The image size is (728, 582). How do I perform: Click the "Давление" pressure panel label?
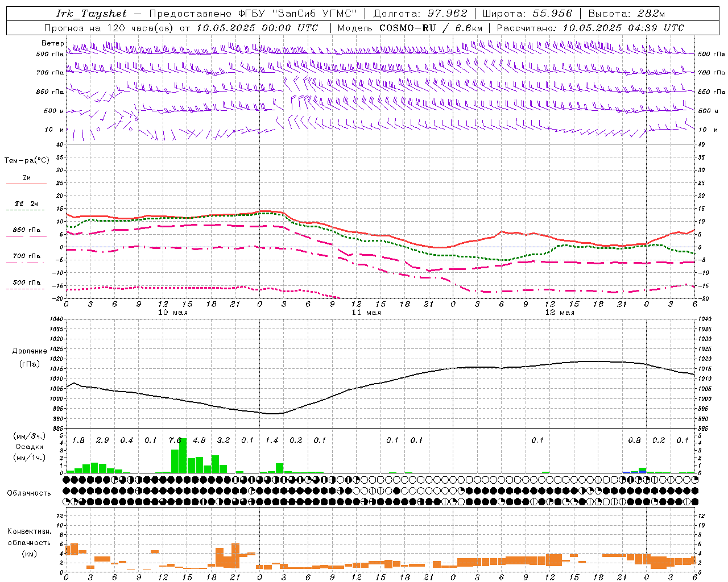(30, 351)
